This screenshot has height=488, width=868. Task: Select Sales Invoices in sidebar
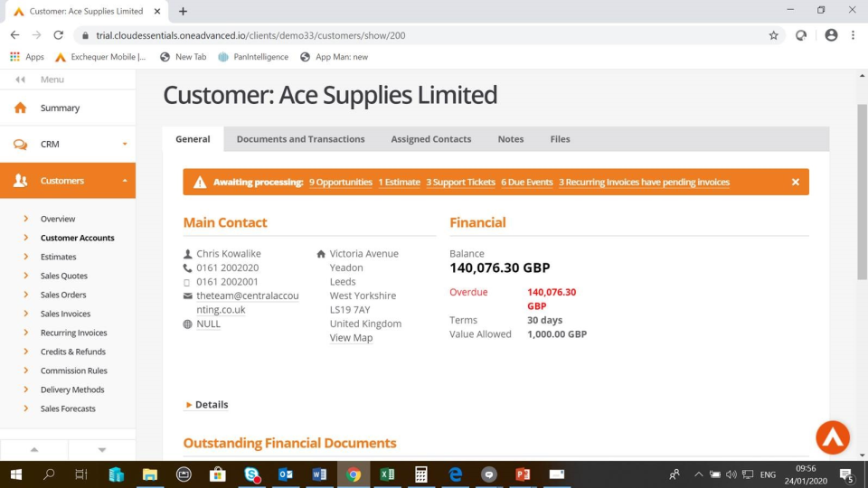pos(65,314)
